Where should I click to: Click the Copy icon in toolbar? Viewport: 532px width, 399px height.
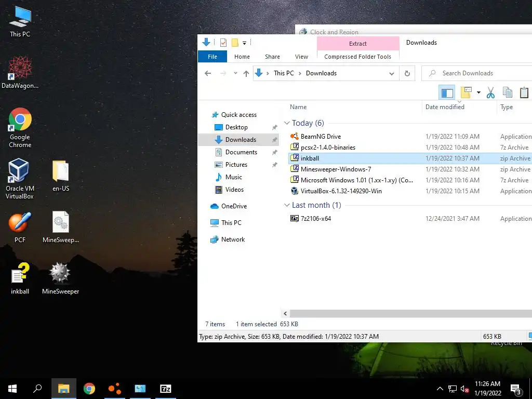[508, 92]
